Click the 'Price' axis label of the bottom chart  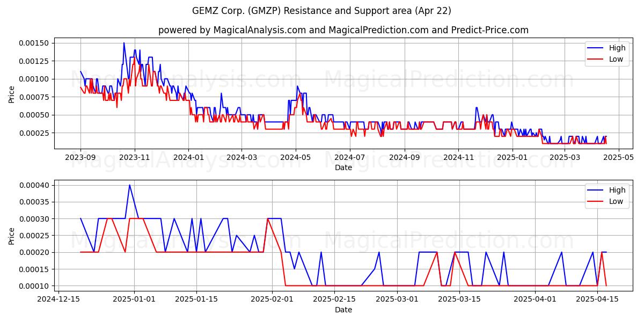coord(11,236)
